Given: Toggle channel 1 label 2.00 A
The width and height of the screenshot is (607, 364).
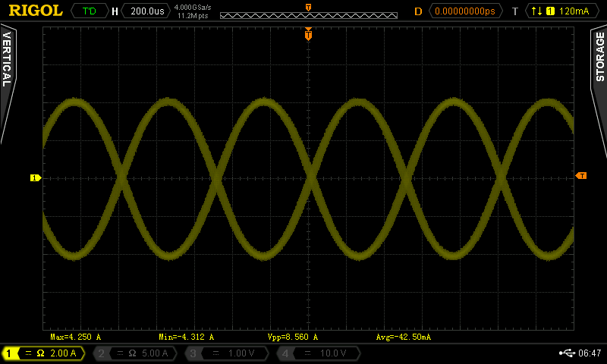Looking at the screenshot, I should (44, 353).
